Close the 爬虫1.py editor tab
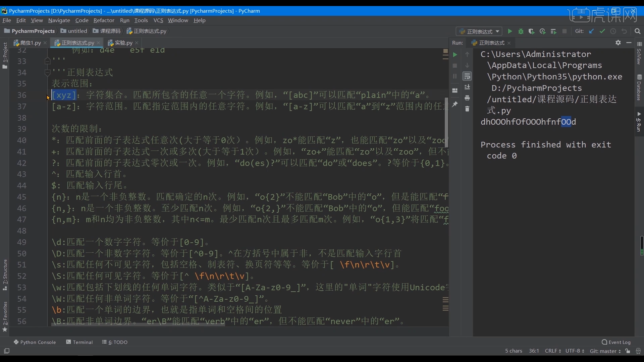 coord(45,43)
